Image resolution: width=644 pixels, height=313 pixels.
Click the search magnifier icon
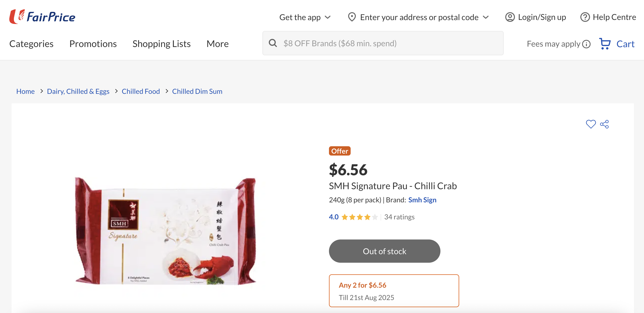273,43
